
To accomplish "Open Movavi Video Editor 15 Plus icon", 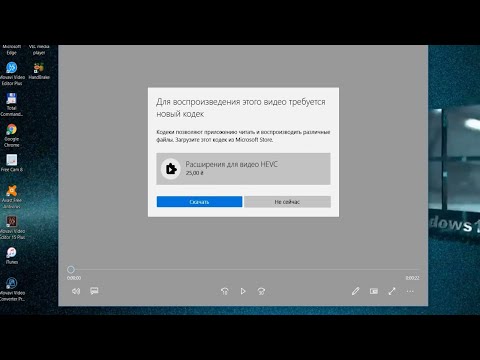I will coord(12,228).
